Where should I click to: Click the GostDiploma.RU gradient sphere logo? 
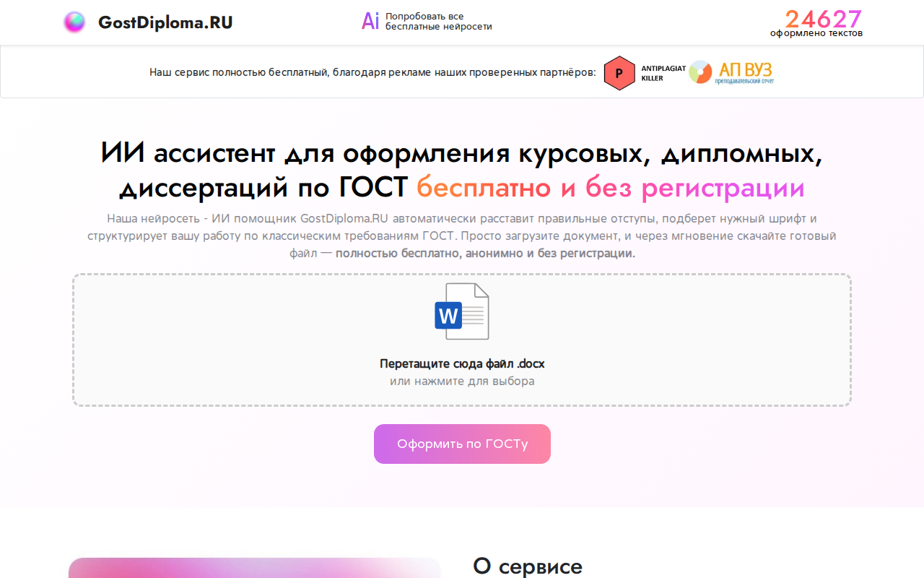click(x=74, y=22)
